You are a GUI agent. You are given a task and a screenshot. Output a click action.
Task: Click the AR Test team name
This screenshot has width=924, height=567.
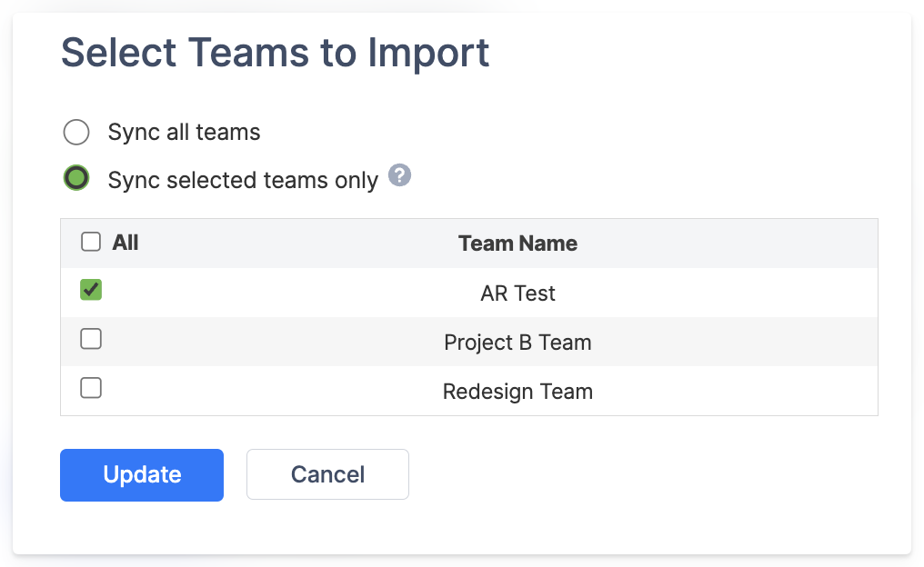click(517, 293)
